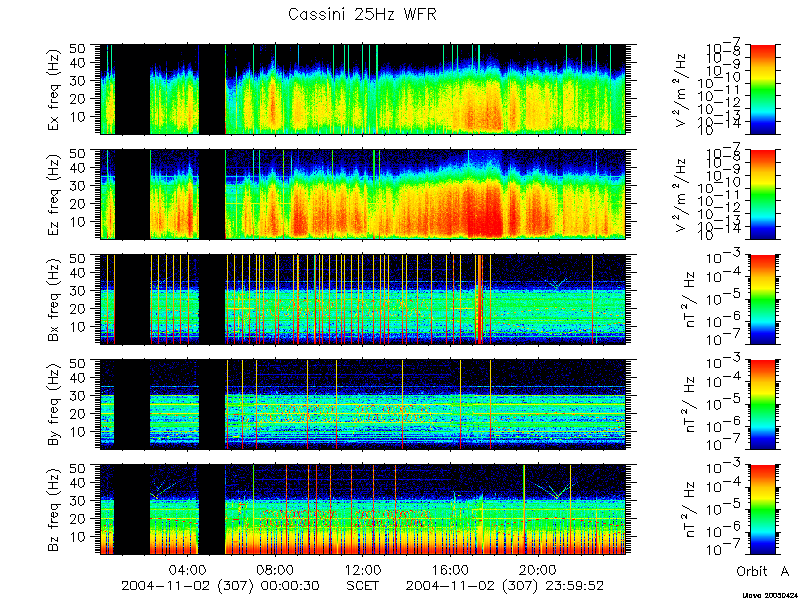The image size is (800, 600).
Task: Click the Ex panel color scale bar
Action: (762, 89)
